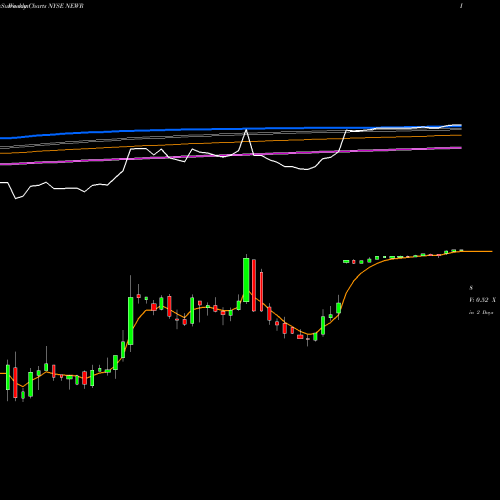
Task: Click the first red candlestick with the long upper wick
Action: coord(15,383)
